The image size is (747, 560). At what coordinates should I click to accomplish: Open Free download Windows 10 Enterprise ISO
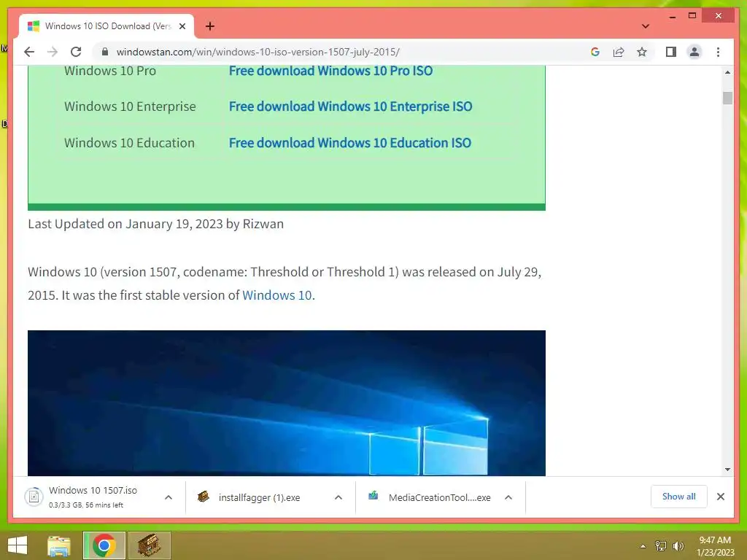pyautogui.click(x=351, y=106)
